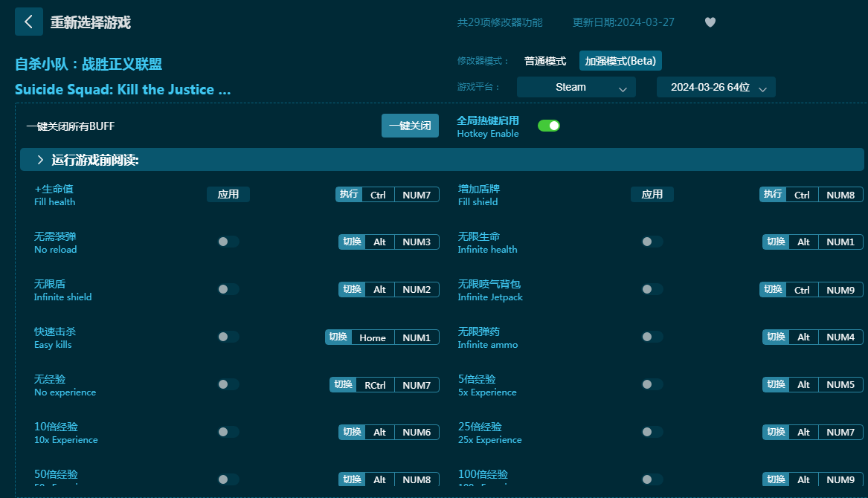The image size is (868, 498).
Task: Favorite the trainer with heart icon
Action: tap(710, 22)
